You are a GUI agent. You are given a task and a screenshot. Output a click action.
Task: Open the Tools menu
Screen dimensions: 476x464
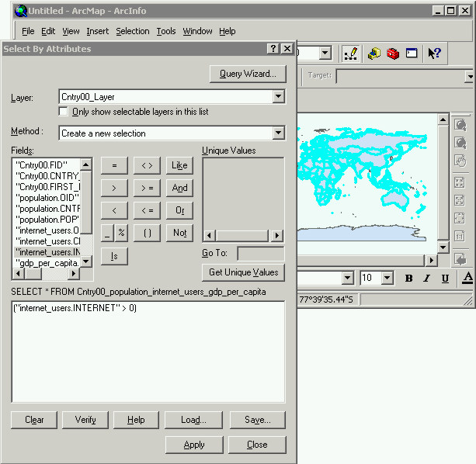[166, 31]
